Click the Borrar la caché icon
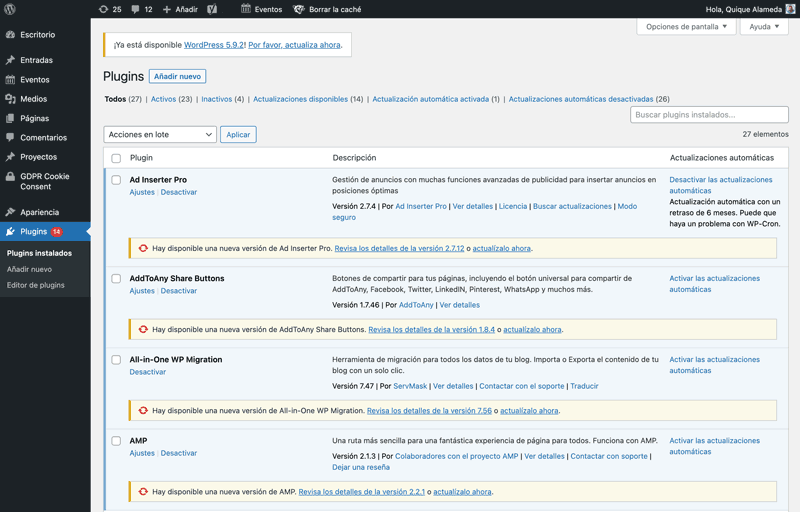800x512 pixels. [299, 9]
